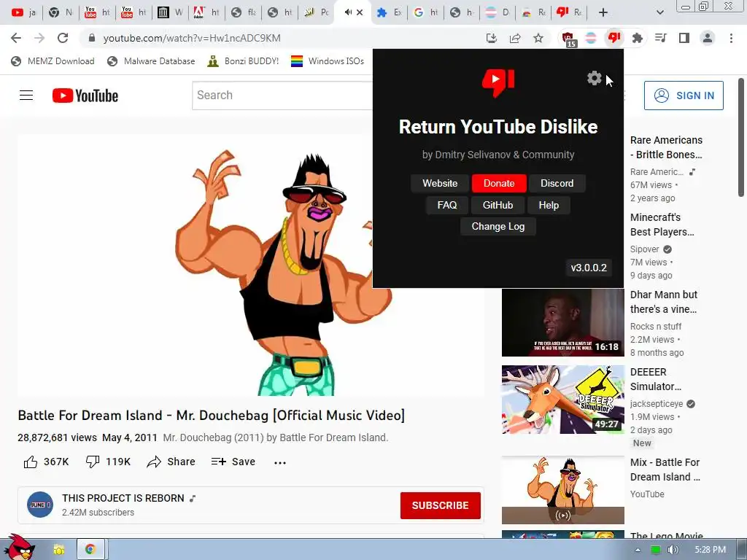The height and width of the screenshot is (560, 747).
Task: Open the Windows ISOs bookmark
Action: coord(328,61)
